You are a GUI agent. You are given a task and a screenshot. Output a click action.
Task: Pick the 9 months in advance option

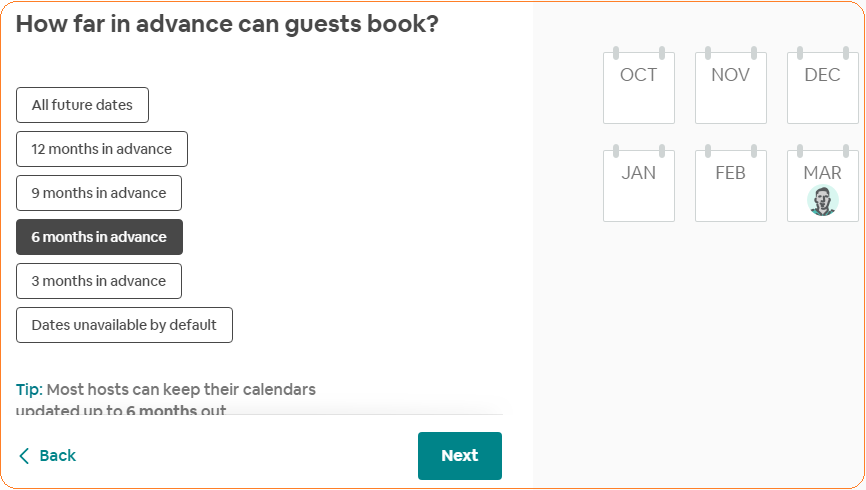point(98,193)
